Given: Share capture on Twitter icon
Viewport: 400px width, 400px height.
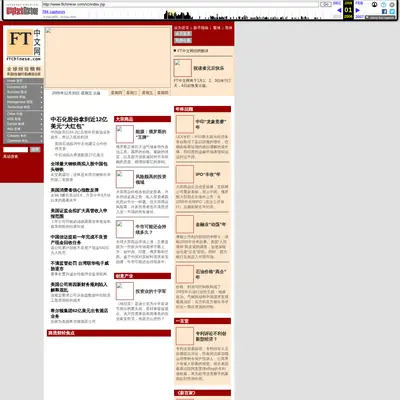Looking at the screenshot, I should [392, 11].
